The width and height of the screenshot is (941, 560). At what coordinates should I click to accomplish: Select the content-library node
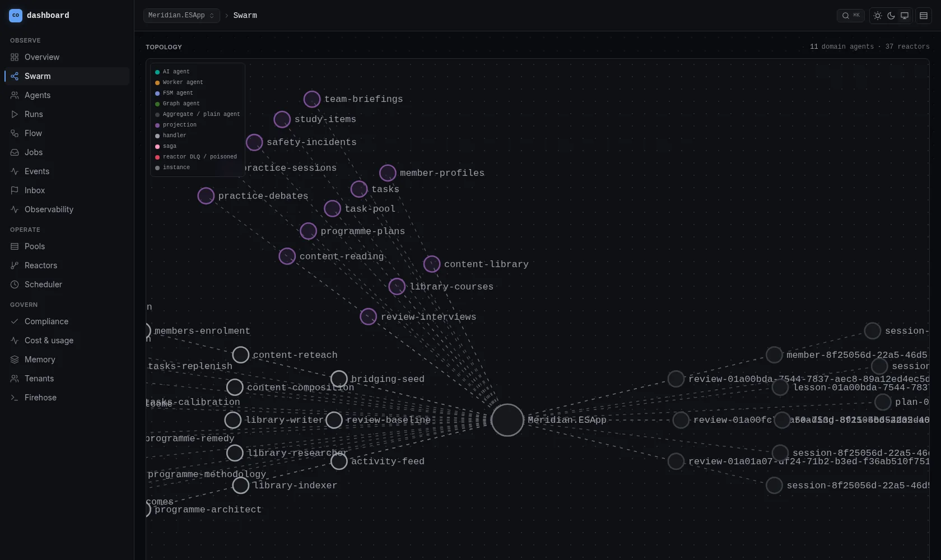[x=432, y=264]
